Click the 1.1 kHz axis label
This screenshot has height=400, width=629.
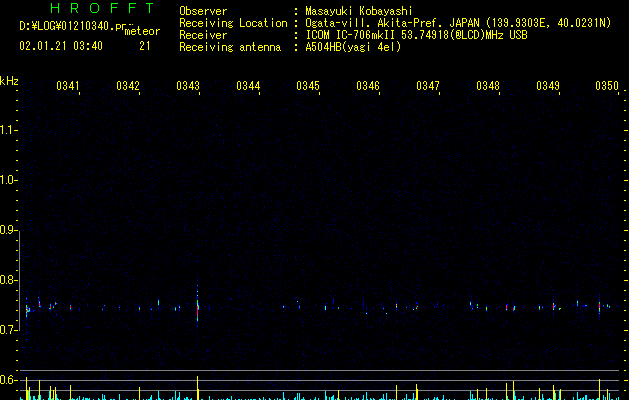point(9,130)
